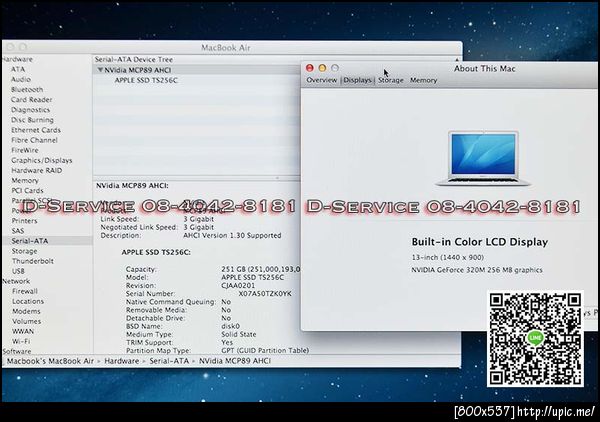Click the AHCI Version 1.30 Supported text

[232, 235]
